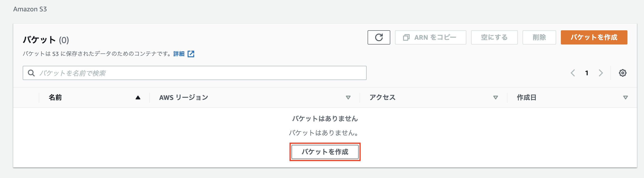Click the orange バケットを作成 button
The image size is (644, 178).
click(x=594, y=37)
